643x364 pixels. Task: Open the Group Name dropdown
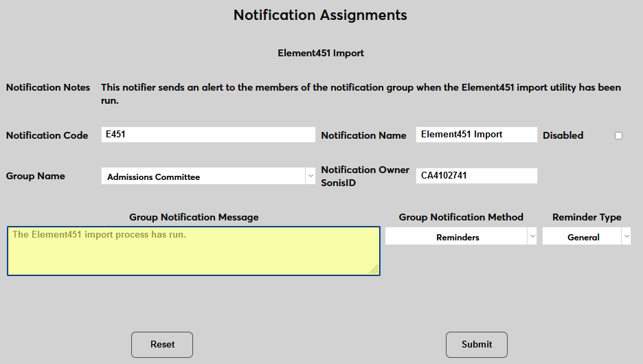207,177
